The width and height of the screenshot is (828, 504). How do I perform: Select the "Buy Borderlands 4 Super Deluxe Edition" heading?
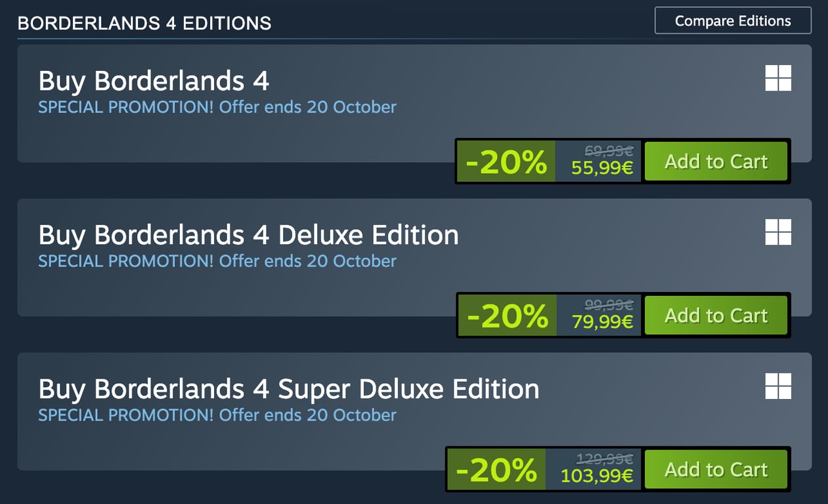[289, 389]
